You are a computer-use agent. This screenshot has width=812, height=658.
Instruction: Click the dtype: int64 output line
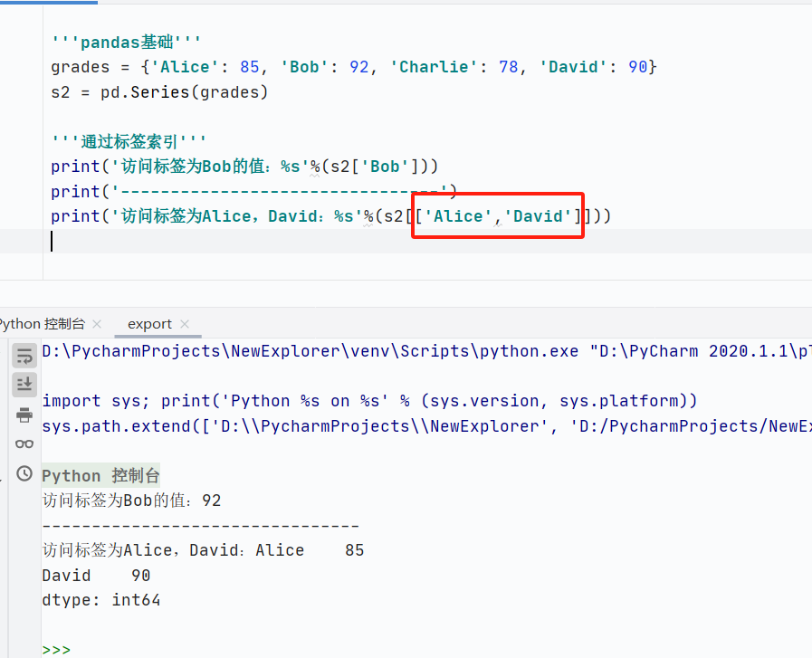click(x=101, y=600)
